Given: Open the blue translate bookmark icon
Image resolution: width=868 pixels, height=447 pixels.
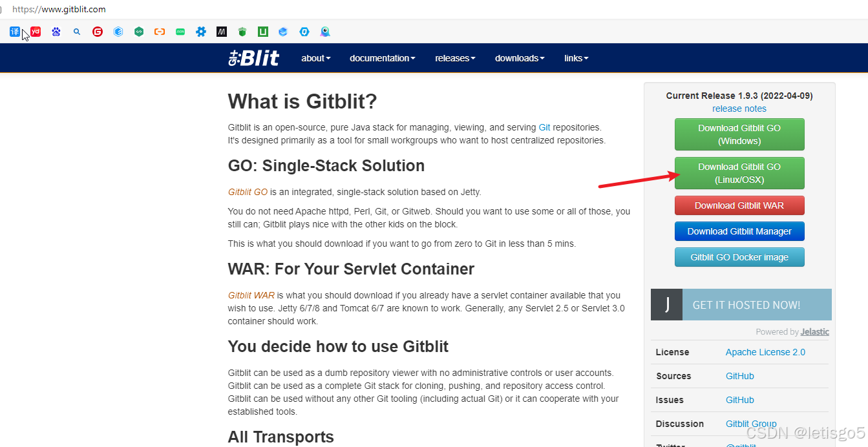Looking at the screenshot, I should [15, 32].
